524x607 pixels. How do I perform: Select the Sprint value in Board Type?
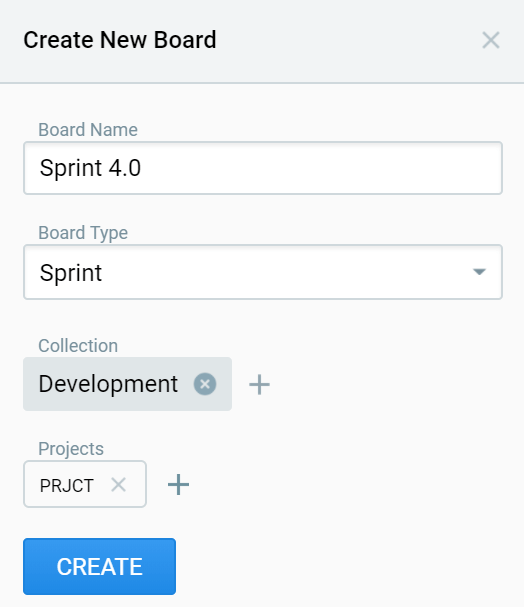click(70, 273)
